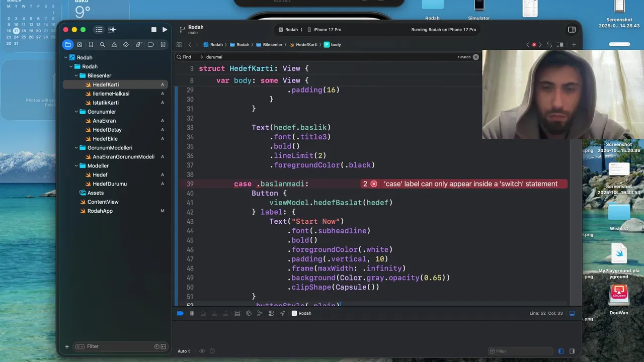Click the console Filter field

[521, 351]
